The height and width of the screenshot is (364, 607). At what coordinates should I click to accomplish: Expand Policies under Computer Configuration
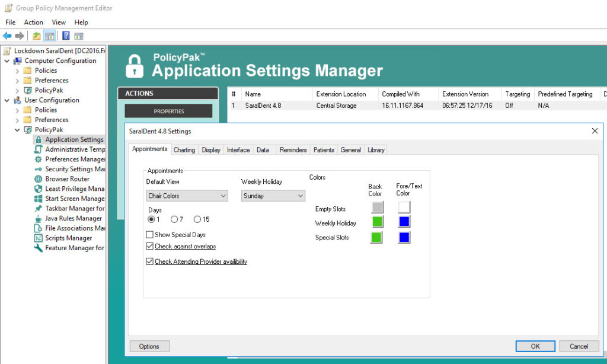(17, 71)
